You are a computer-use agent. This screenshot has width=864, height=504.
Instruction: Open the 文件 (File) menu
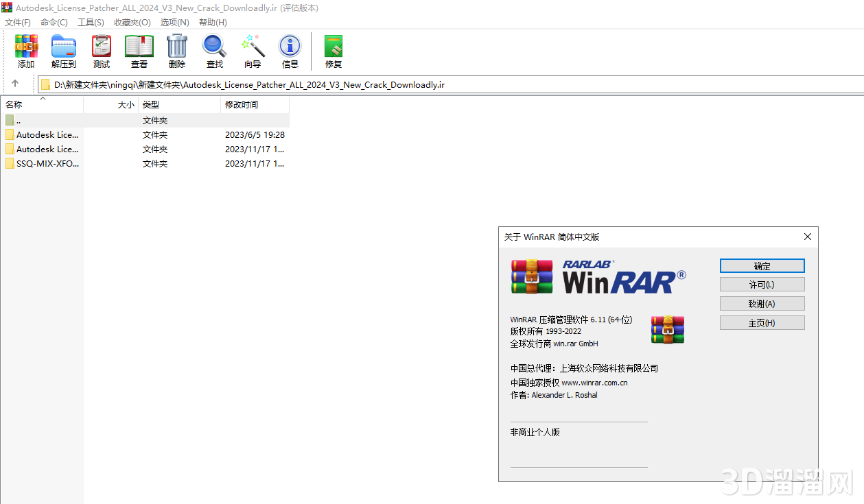click(x=17, y=22)
